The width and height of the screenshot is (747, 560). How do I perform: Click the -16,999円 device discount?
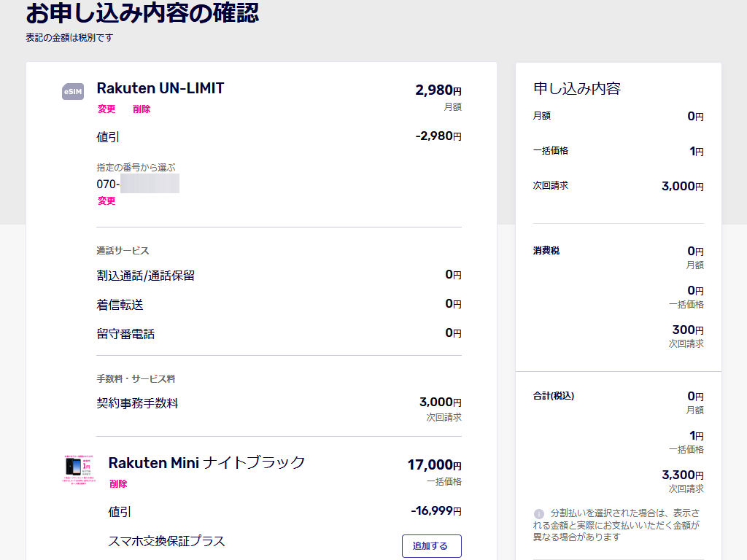coord(436,511)
